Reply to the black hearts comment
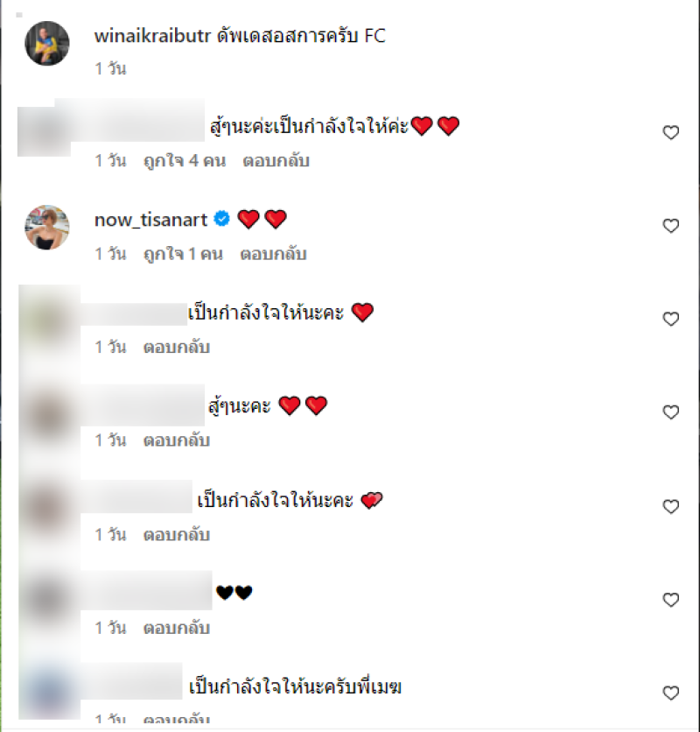700x732 pixels. tap(177, 629)
